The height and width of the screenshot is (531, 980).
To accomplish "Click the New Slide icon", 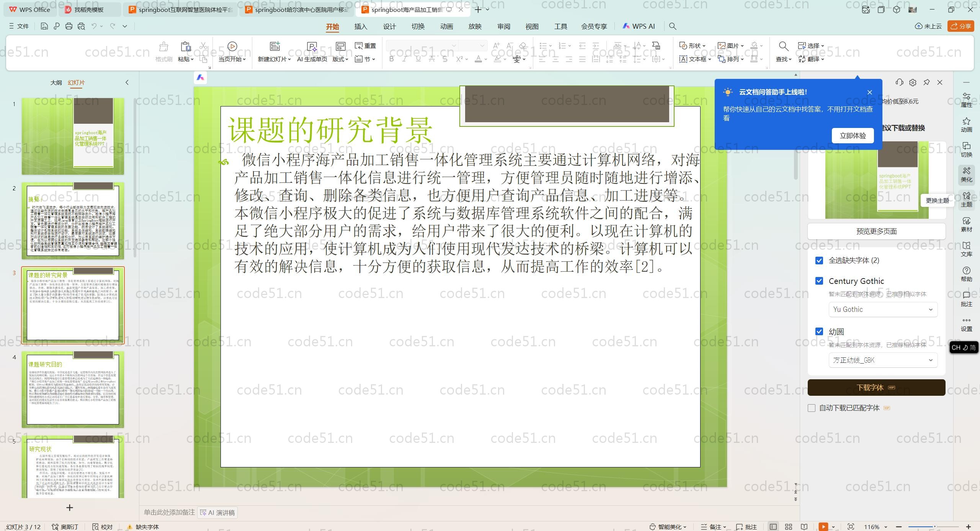I will pos(274,46).
